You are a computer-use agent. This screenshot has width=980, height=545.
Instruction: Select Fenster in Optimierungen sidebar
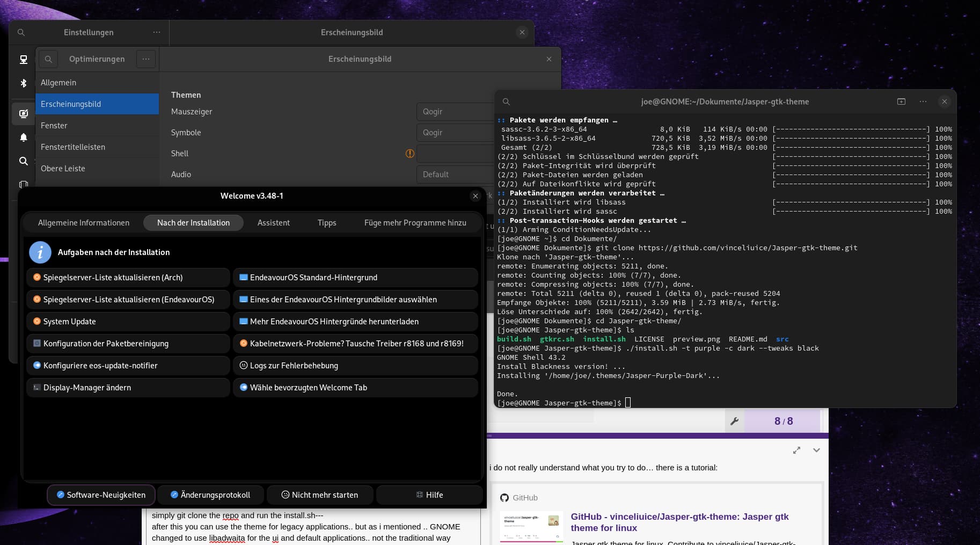point(97,126)
